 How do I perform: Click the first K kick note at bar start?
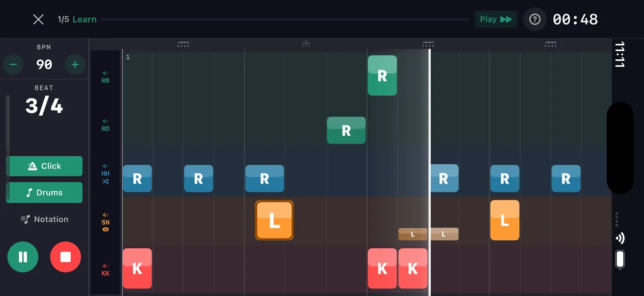(x=137, y=268)
